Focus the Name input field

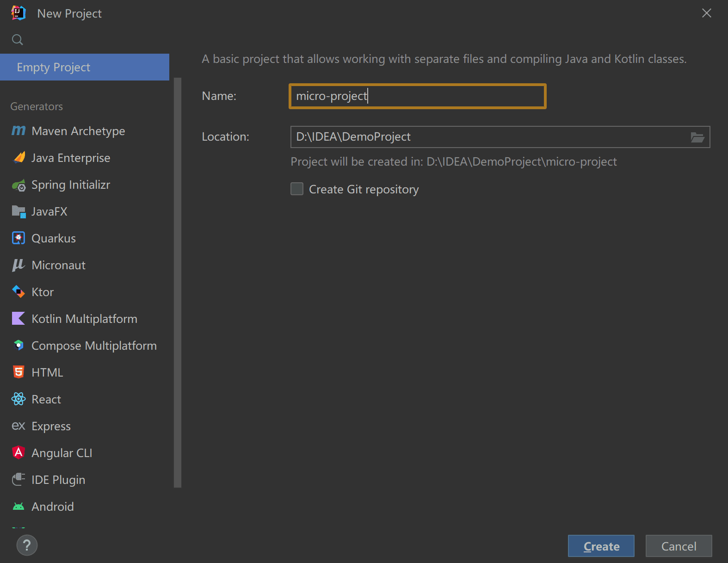418,96
